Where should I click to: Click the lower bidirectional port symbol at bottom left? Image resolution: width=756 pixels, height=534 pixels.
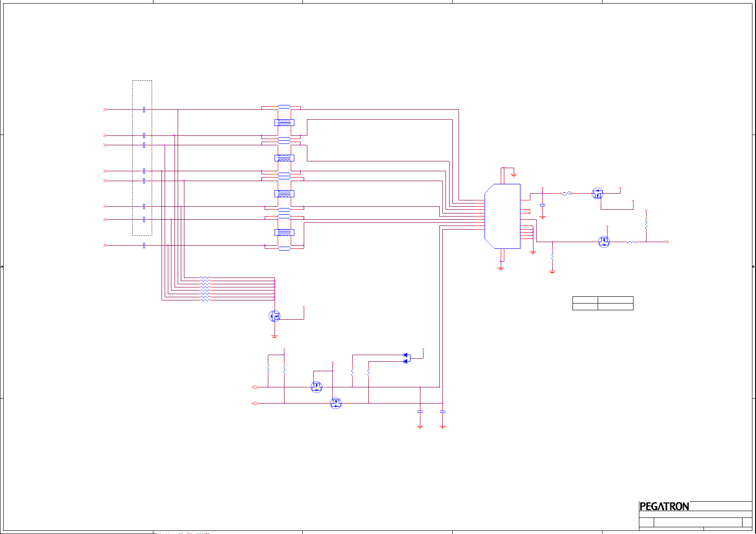pos(255,403)
